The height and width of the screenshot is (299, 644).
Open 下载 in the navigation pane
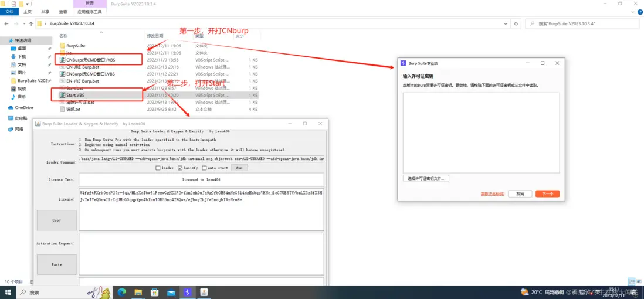pos(22,57)
